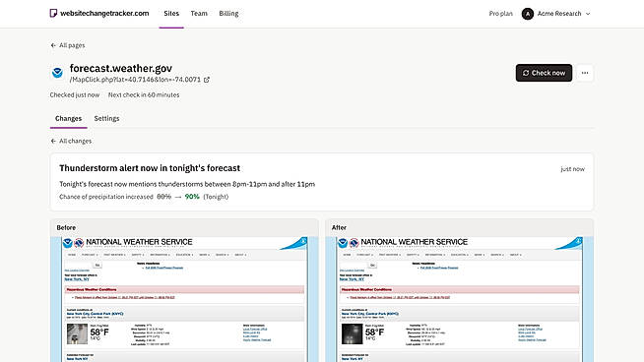Click the webcam image in Before screenshot
Viewport: 644px width, 362px height.
77,333
